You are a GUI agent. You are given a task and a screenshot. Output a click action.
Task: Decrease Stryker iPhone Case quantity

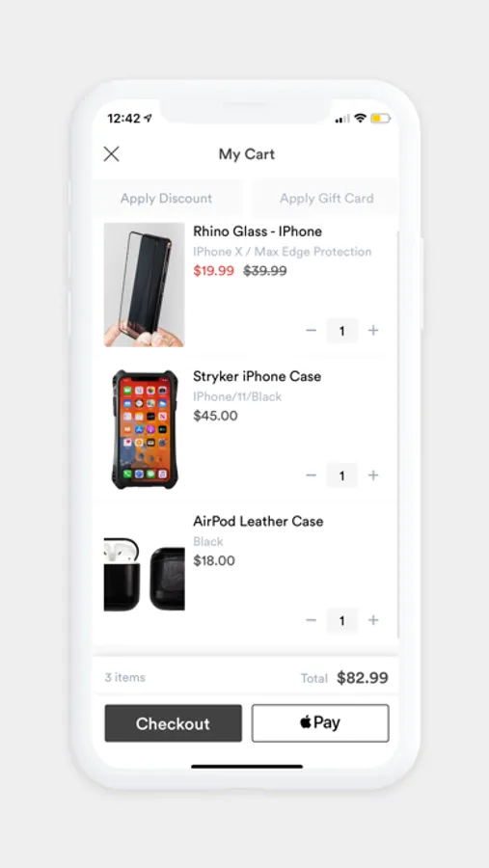(312, 475)
